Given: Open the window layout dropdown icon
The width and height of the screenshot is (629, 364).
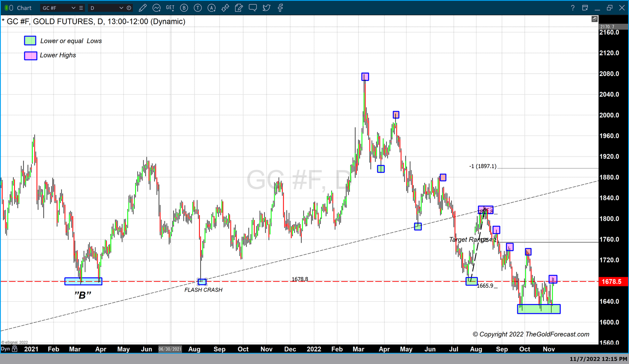Looking at the screenshot, I should coord(585,8).
